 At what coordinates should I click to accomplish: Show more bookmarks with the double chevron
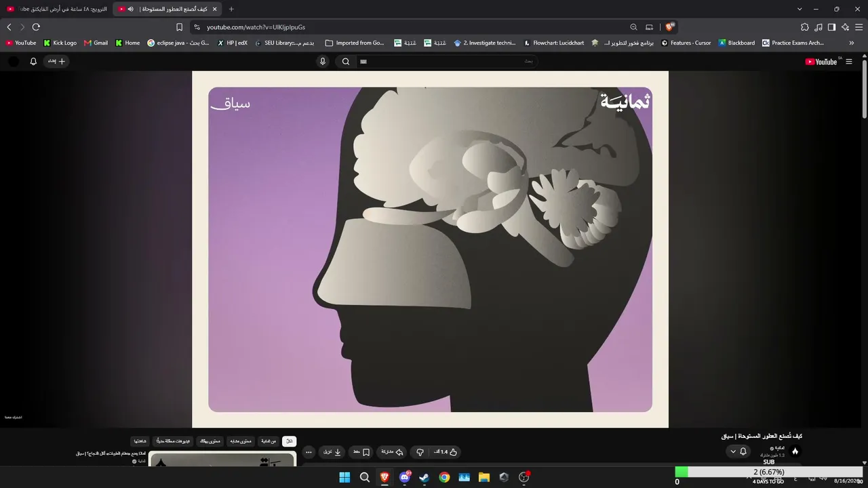pyautogui.click(x=851, y=43)
